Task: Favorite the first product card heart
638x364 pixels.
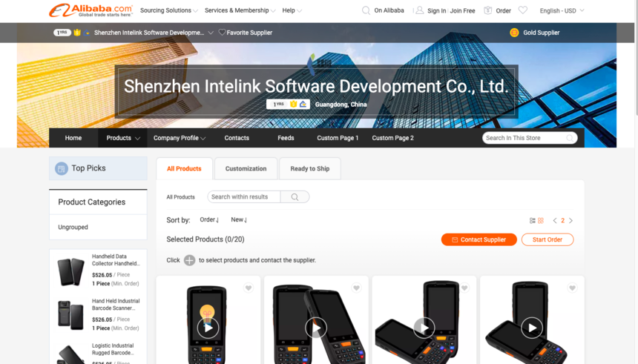Action: [x=249, y=288]
